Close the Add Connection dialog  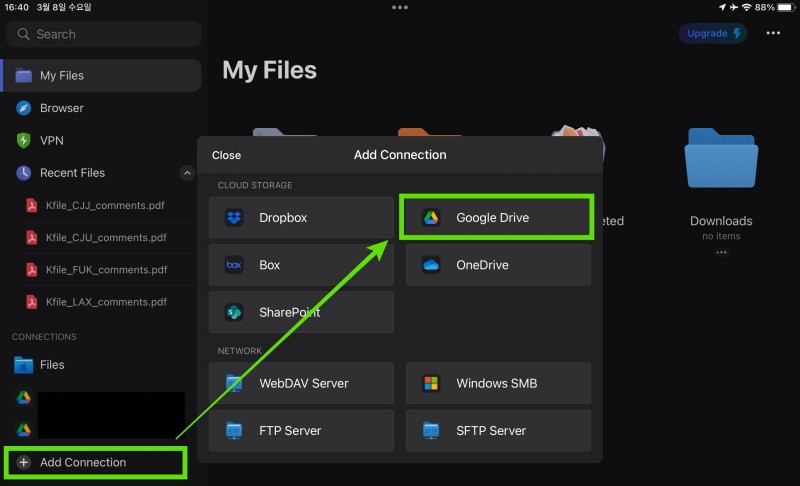226,155
